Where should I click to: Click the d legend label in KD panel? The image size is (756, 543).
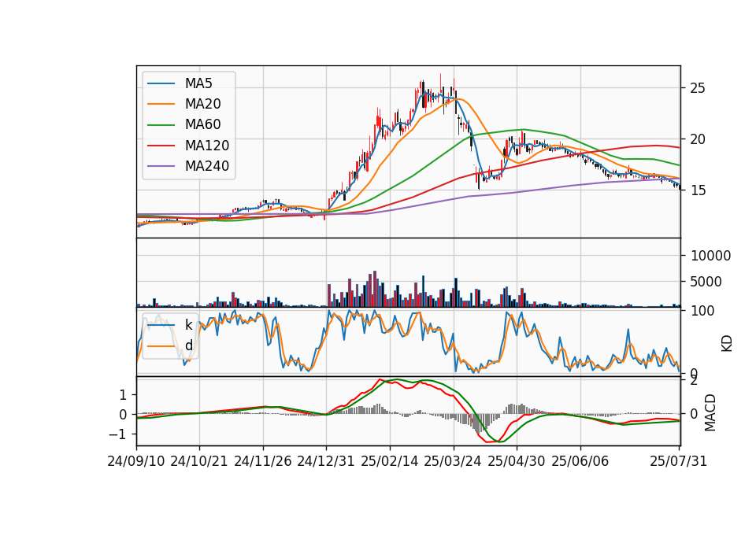click(x=188, y=345)
